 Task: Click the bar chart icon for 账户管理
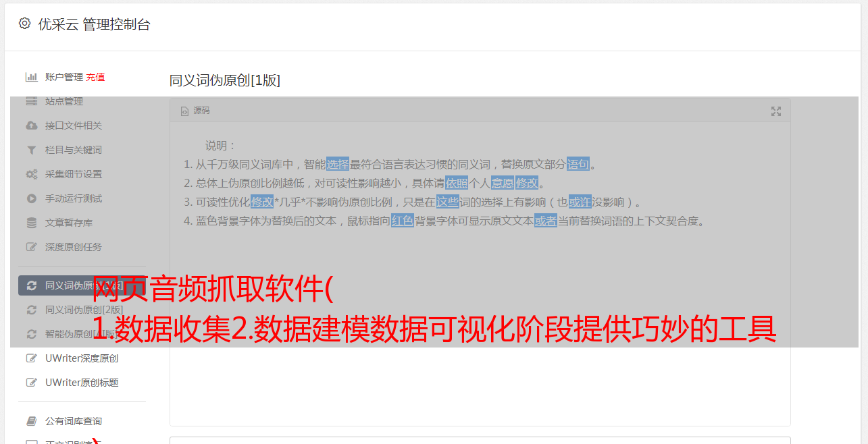(x=31, y=77)
